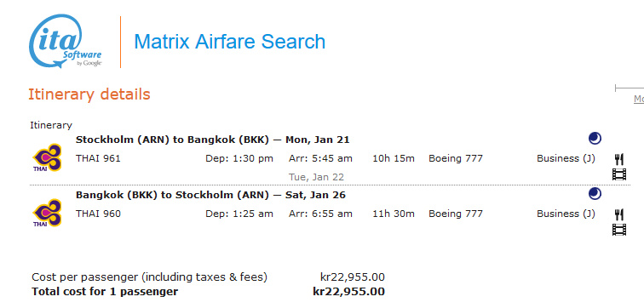Click the meal fork-and-knife icon for THAI 961
The height and width of the screenshot is (308, 644).
[x=619, y=159]
